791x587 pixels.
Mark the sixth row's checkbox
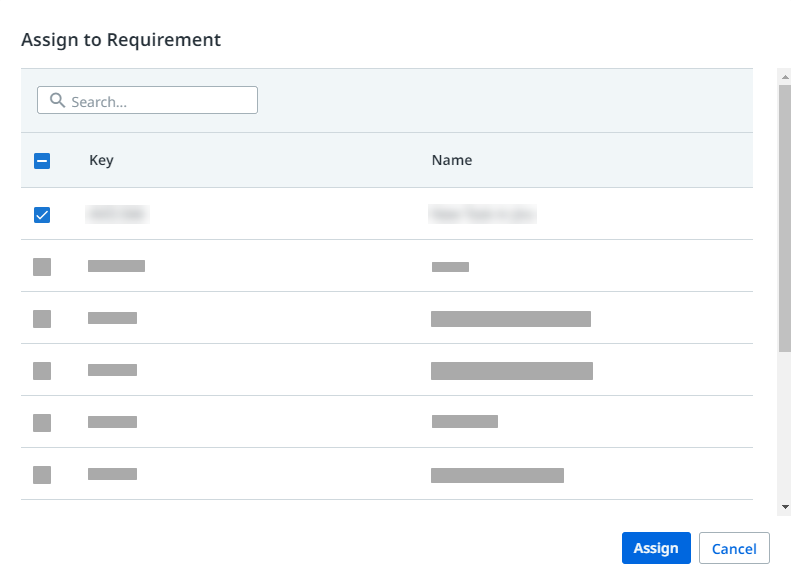(42, 475)
